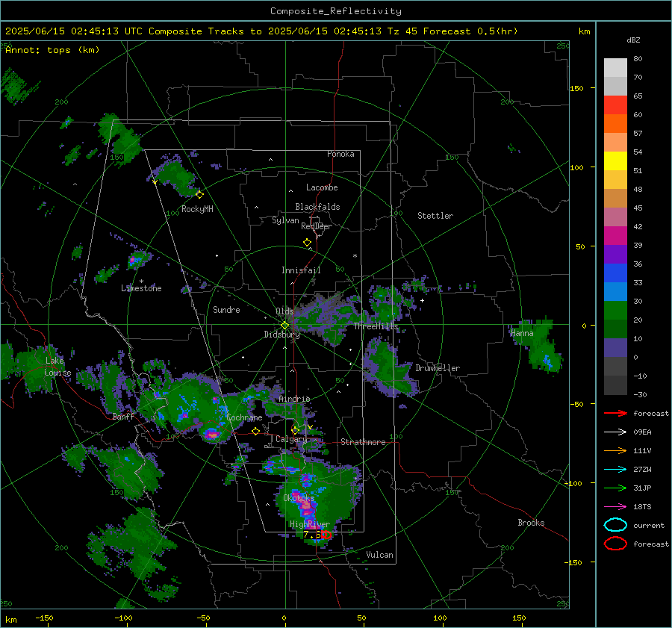The height and width of the screenshot is (628, 672).
Task: Click the RockyMH label
Action: [x=197, y=209]
